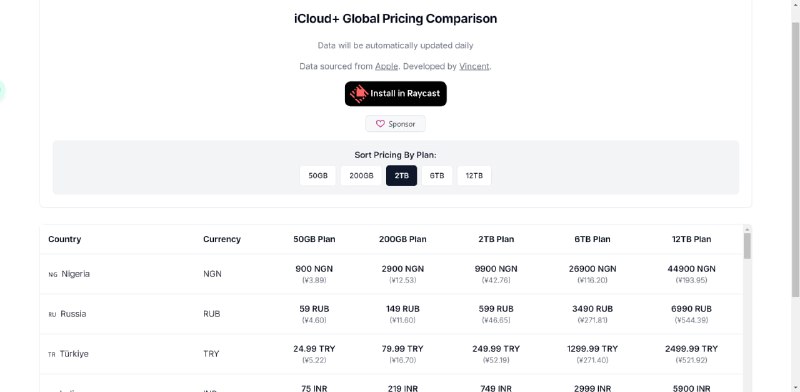Click the page's main vertical scrollbar
Image resolution: width=800 pixels, height=392 pixels.
click(x=795, y=158)
